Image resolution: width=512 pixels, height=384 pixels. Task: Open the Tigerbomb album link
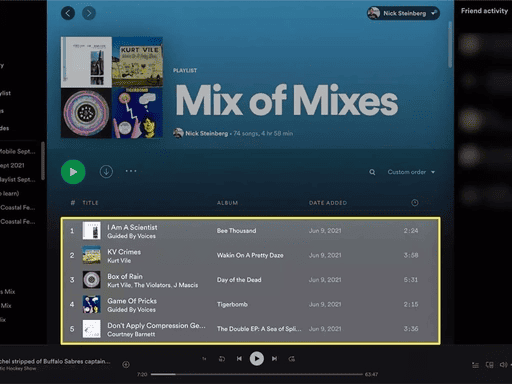pos(232,304)
